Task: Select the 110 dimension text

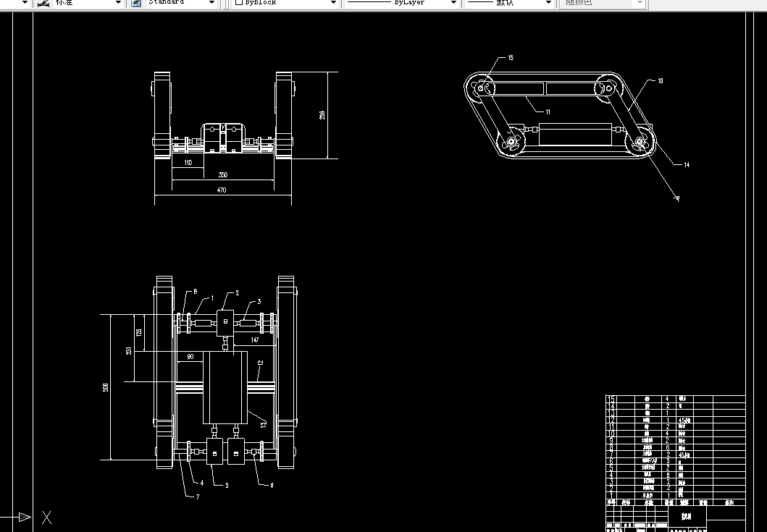Action: point(188,162)
